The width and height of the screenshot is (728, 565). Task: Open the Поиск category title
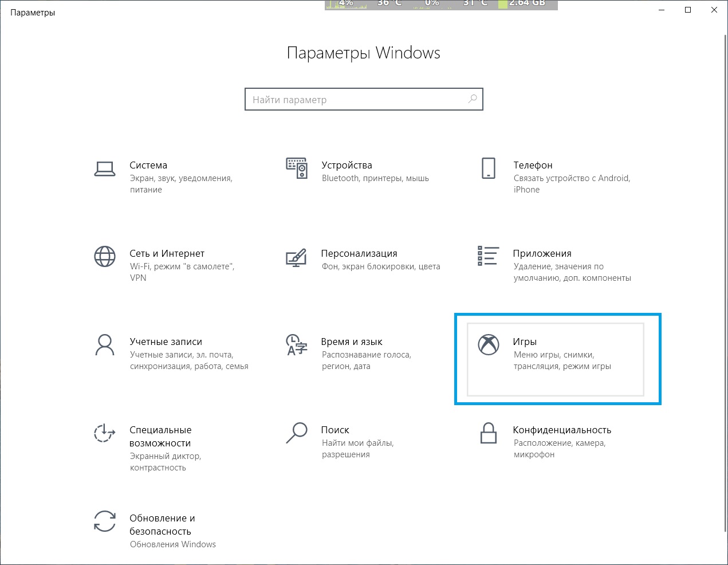[x=335, y=430]
